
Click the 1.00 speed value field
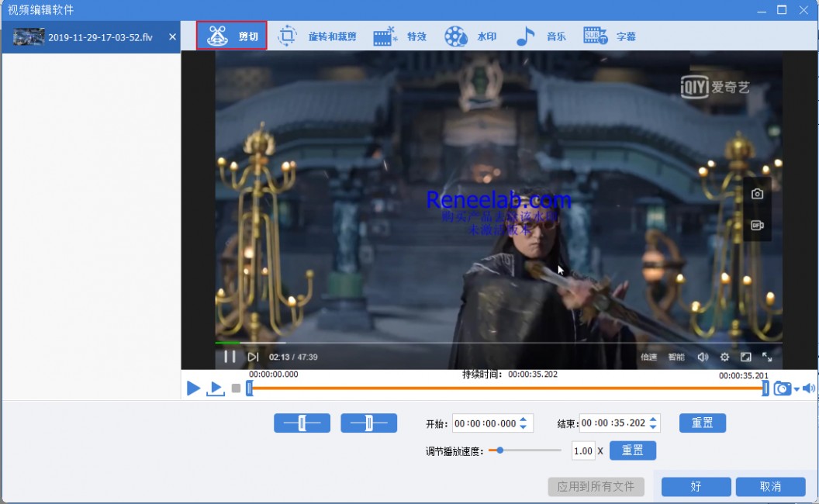click(583, 450)
